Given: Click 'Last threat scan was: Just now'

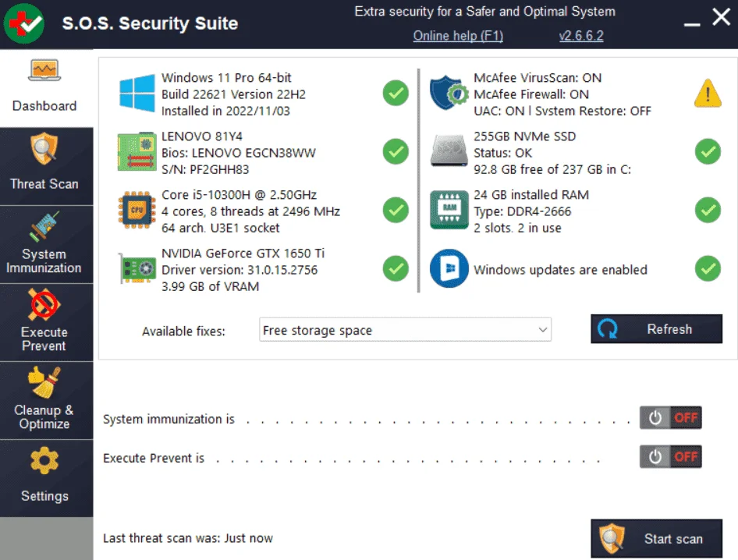Looking at the screenshot, I should click(x=188, y=538).
